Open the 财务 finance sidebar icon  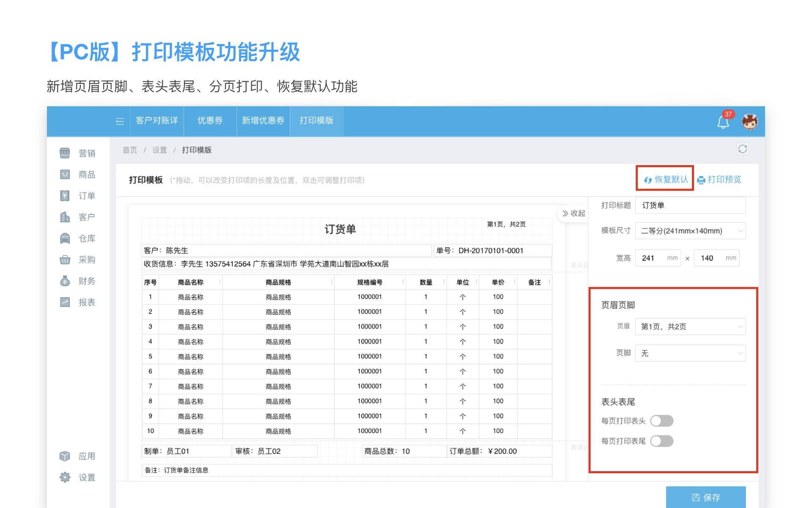tap(65, 281)
